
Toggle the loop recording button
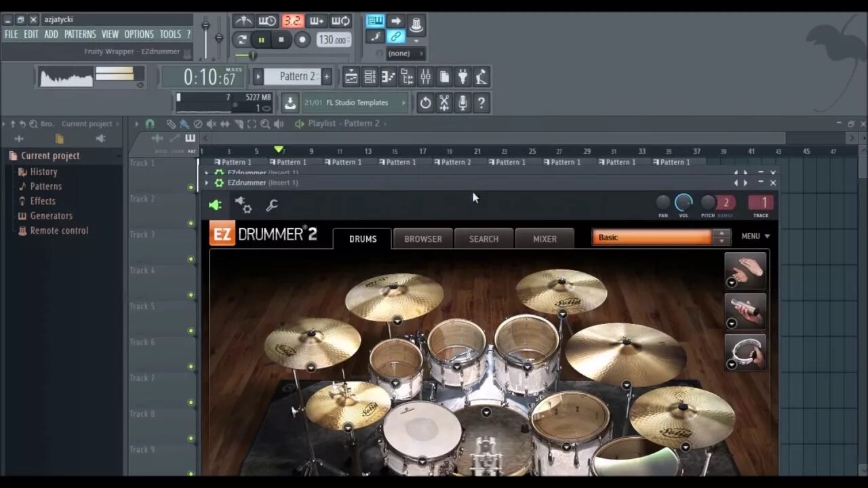(x=341, y=21)
